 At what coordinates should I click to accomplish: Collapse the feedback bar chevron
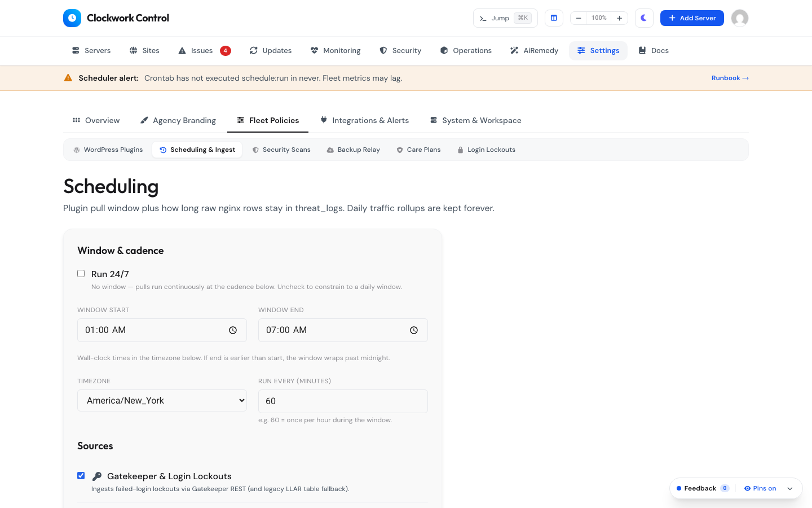point(790,489)
